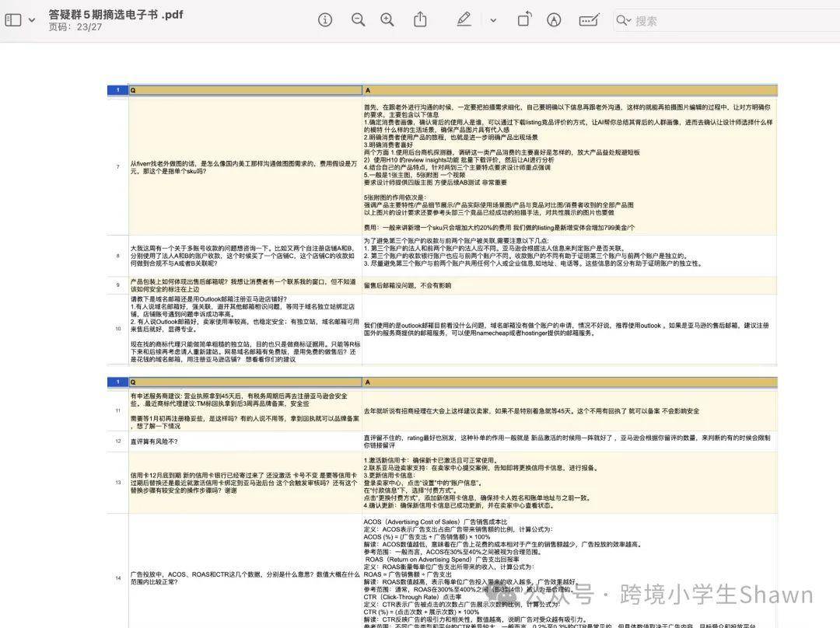
Task: Click row number 11 cell
Action: tap(118, 410)
